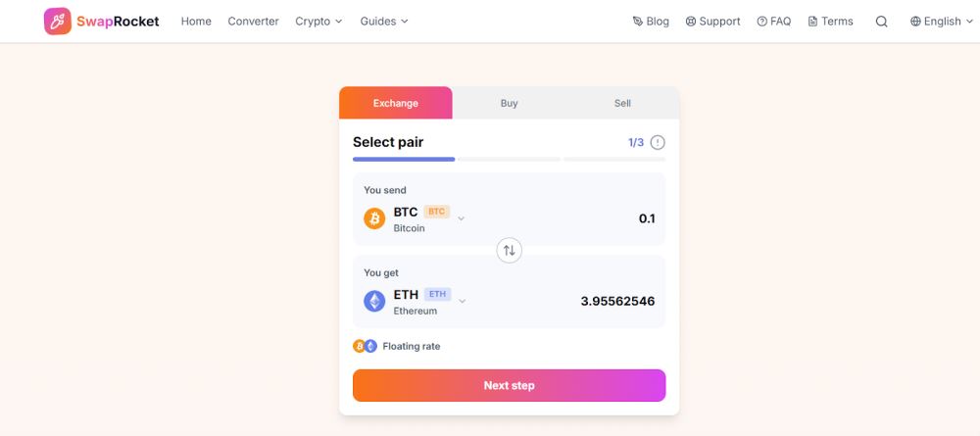Click the info icon beside 1/3
This screenshot has width=980, height=436.
click(x=658, y=142)
